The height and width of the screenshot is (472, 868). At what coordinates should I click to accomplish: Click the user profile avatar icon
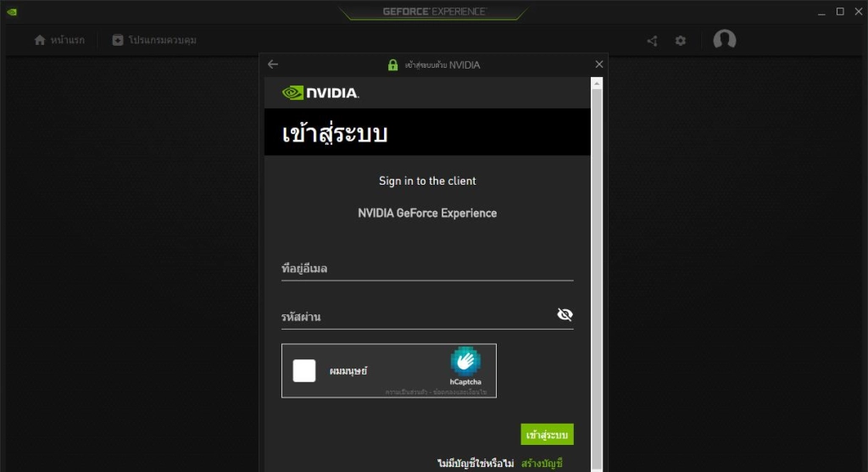(725, 40)
